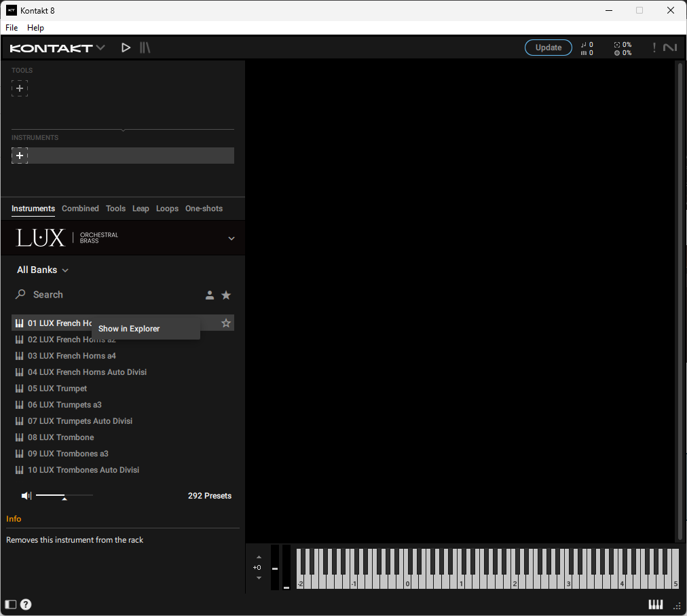Select 04 LUX French Horns Auto Divisi
687x616 pixels.
[x=123, y=372]
